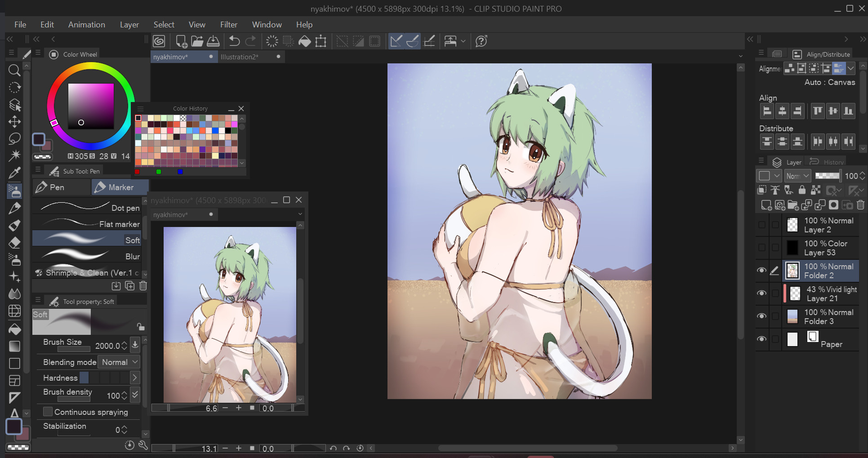Select the Eraser tool

pyautogui.click(x=14, y=243)
